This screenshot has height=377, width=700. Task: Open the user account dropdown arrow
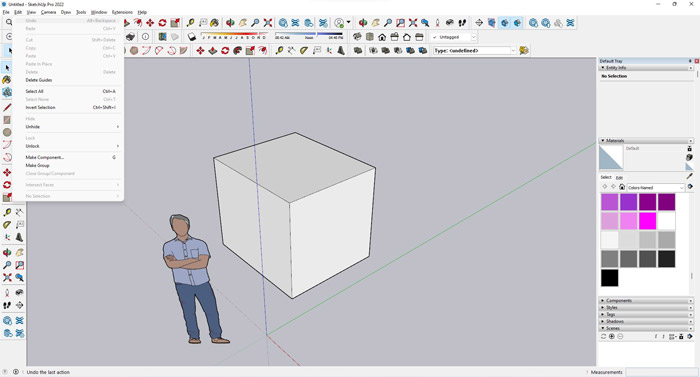(x=348, y=22)
